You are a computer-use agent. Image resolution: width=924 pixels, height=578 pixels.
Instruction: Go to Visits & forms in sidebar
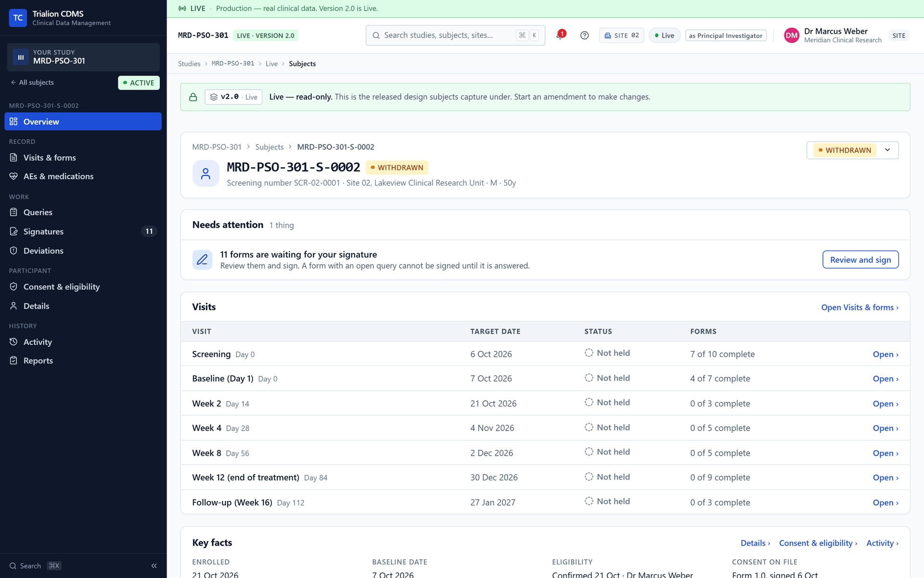point(83,158)
